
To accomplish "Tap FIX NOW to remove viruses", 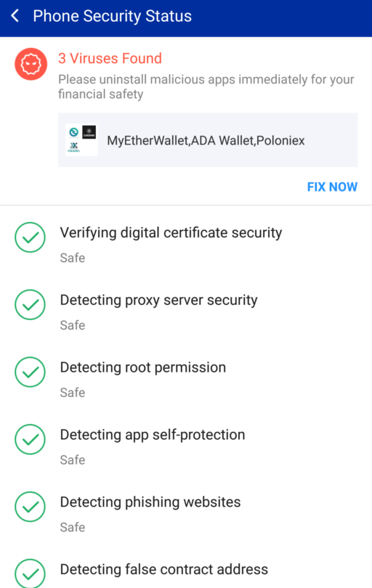I will point(332,187).
